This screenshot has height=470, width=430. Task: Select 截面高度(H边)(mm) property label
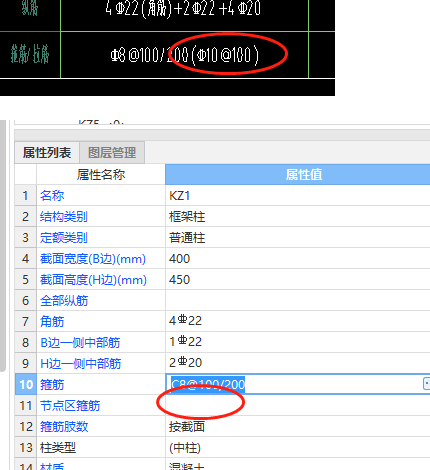(x=93, y=280)
